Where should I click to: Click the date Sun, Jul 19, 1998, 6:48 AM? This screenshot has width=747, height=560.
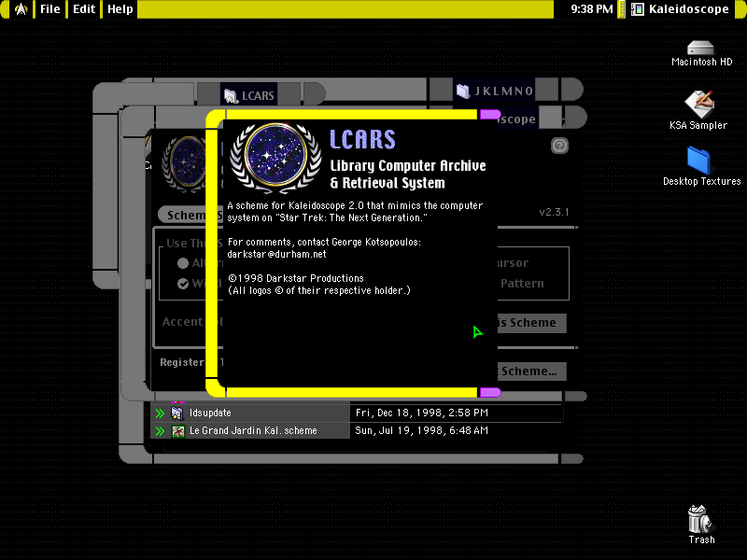[x=421, y=430]
